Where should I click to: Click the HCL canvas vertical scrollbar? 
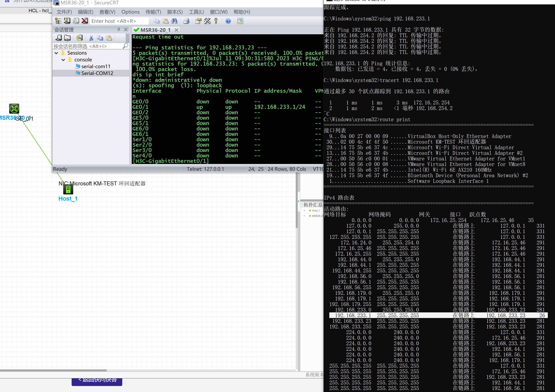(x=297, y=201)
